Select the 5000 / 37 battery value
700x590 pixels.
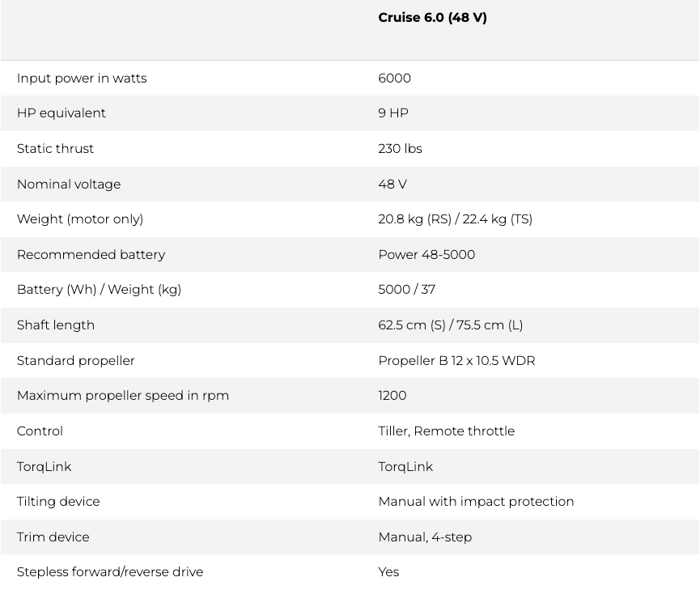(x=406, y=290)
